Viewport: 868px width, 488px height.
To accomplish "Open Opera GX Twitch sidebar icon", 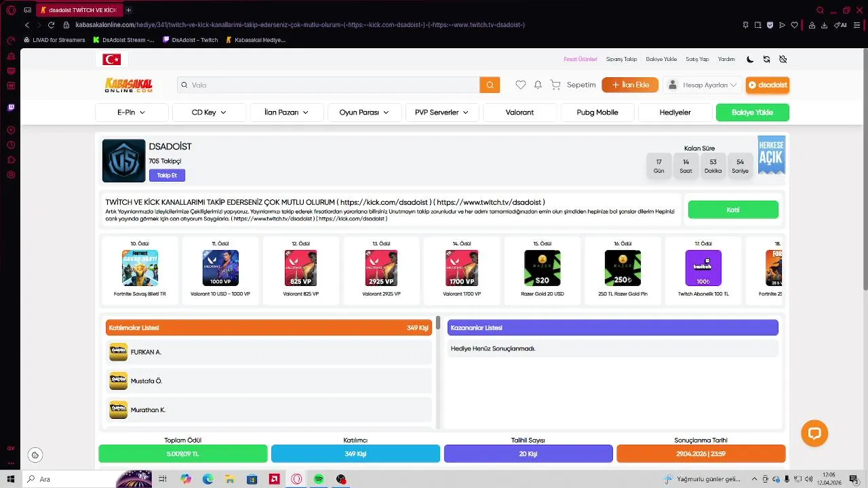I will point(11,108).
